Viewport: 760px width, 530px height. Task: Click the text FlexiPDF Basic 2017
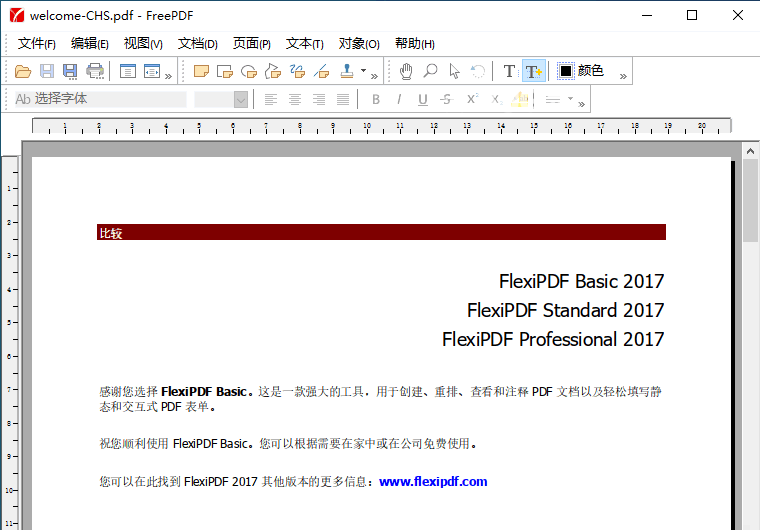point(582,281)
